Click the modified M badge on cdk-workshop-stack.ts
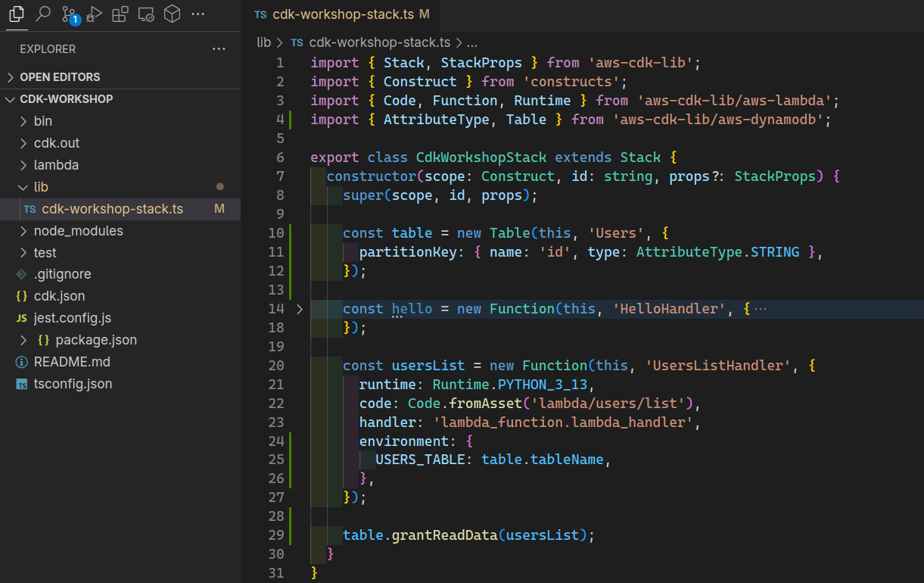 219,209
